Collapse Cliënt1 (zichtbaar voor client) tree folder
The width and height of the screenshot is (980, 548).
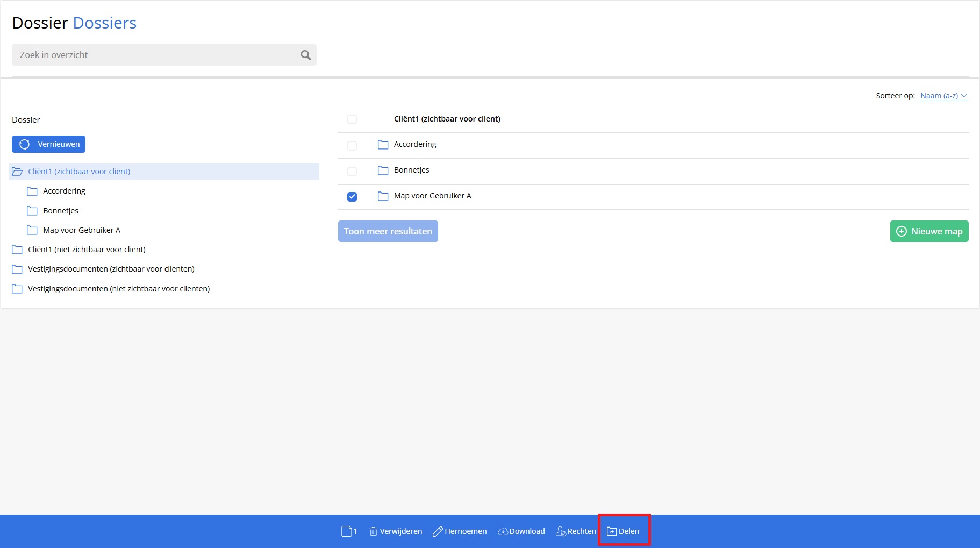tap(17, 172)
